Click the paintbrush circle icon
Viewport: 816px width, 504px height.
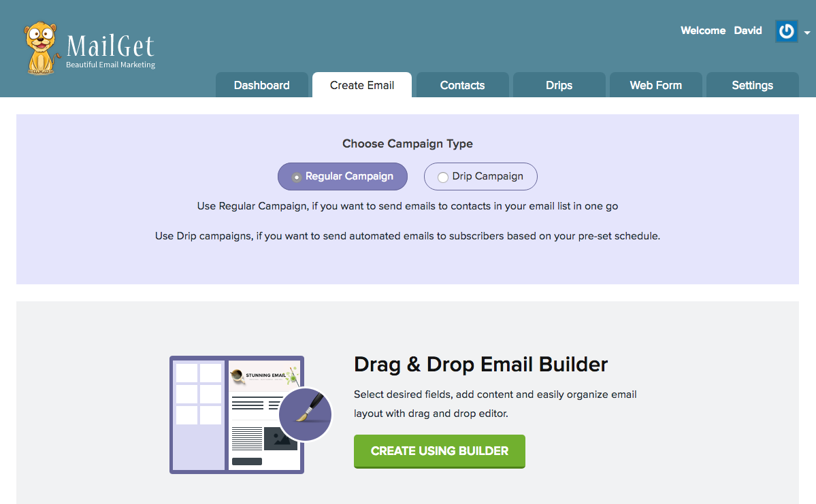(x=305, y=414)
